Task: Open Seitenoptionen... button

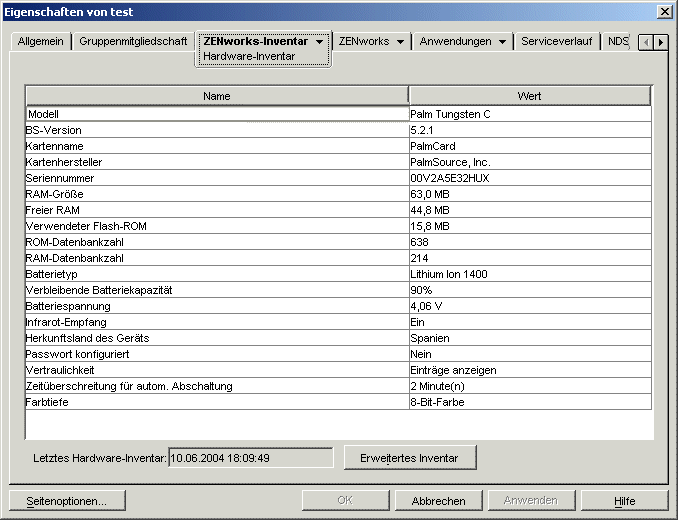Action: pos(67,501)
